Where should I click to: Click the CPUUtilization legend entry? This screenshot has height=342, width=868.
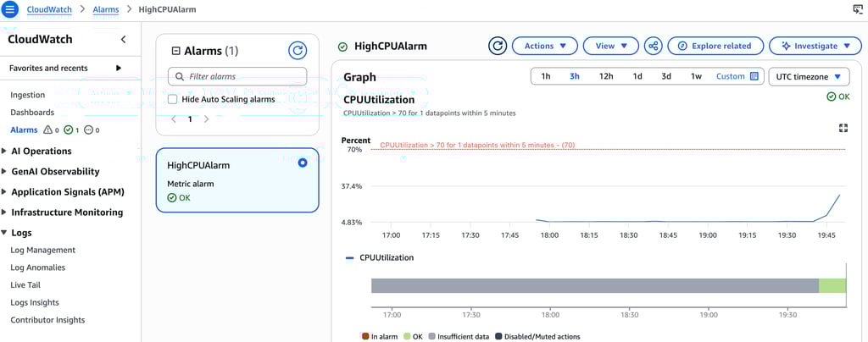379,257
